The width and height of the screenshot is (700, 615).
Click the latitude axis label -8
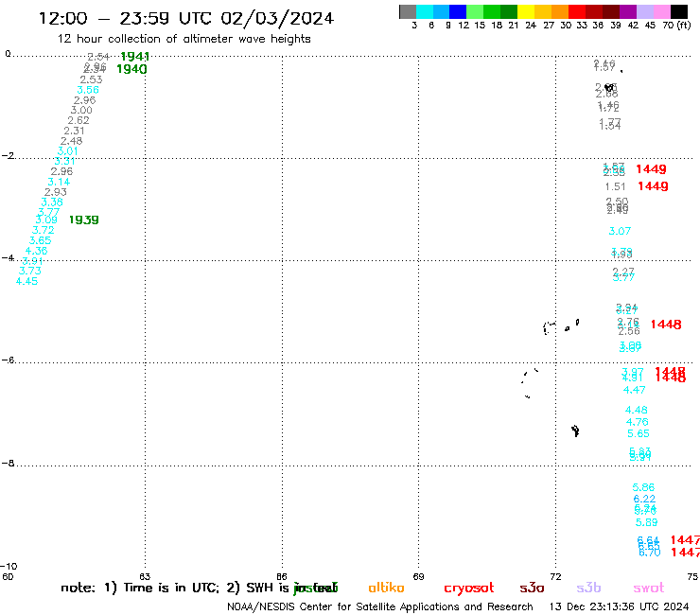click(x=8, y=464)
